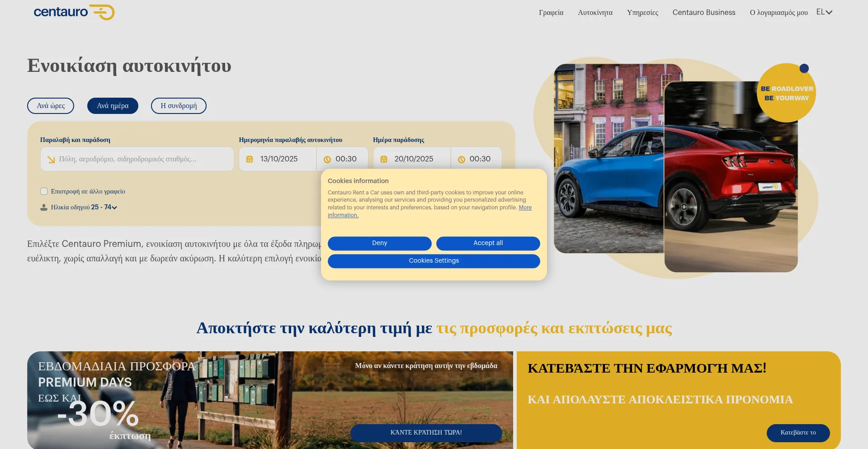Deny cookies
The height and width of the screenshot is (449, 868).
(x=380, y=243)
